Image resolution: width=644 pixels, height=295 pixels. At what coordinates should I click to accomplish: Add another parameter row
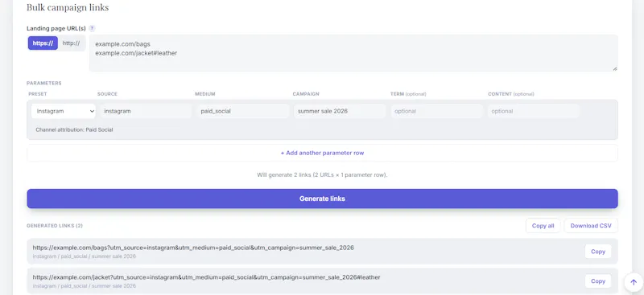pyautogui.click(x=323, y=153)
